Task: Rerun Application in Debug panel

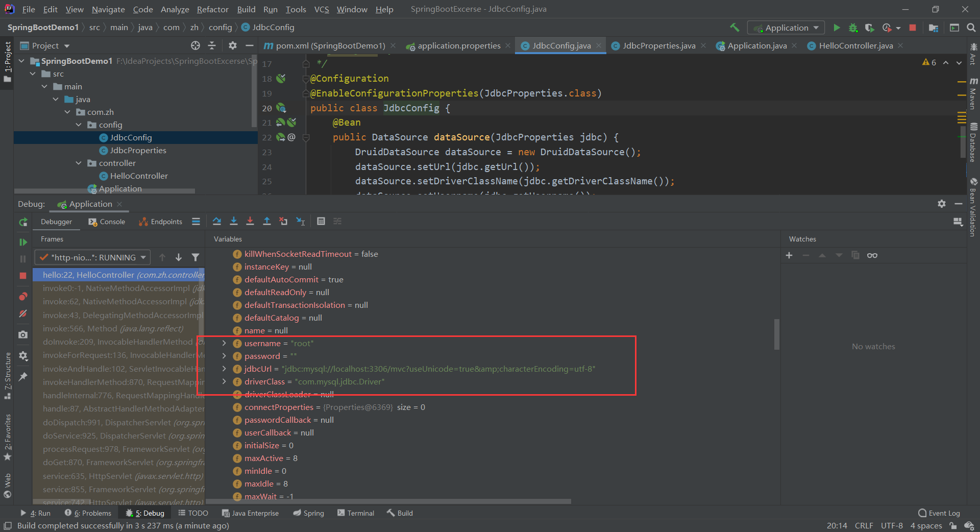Action: [x=23, y=222]
